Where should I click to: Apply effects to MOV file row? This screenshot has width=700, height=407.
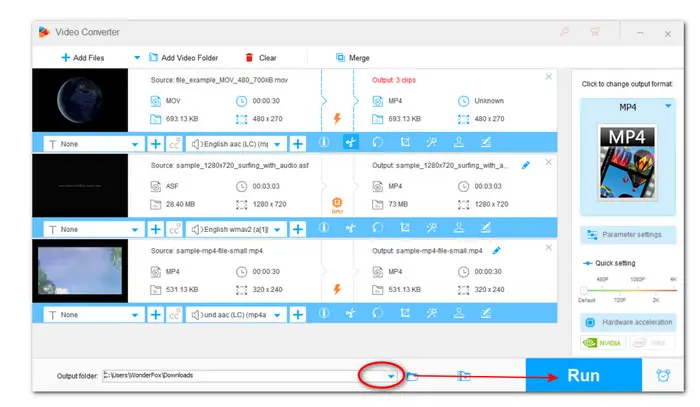432,142
